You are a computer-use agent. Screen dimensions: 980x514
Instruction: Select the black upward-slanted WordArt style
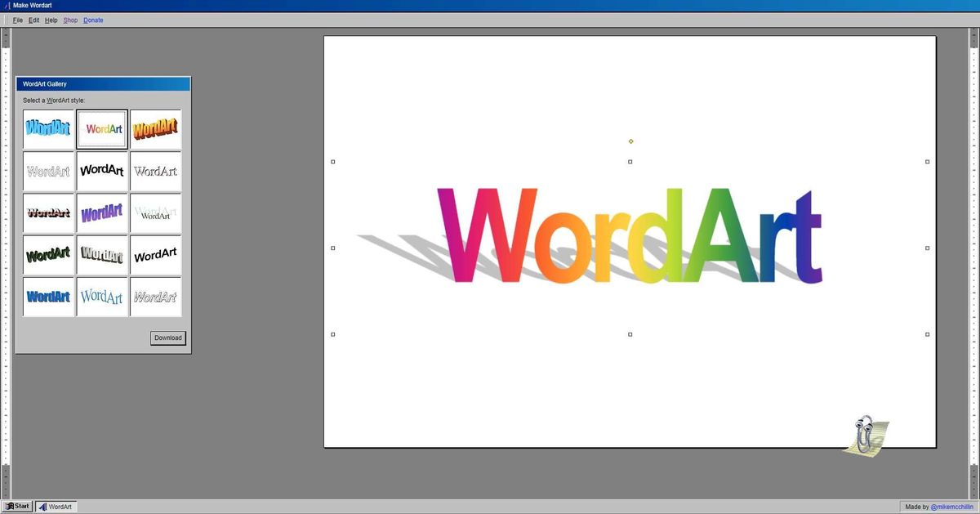coord(155,255)
